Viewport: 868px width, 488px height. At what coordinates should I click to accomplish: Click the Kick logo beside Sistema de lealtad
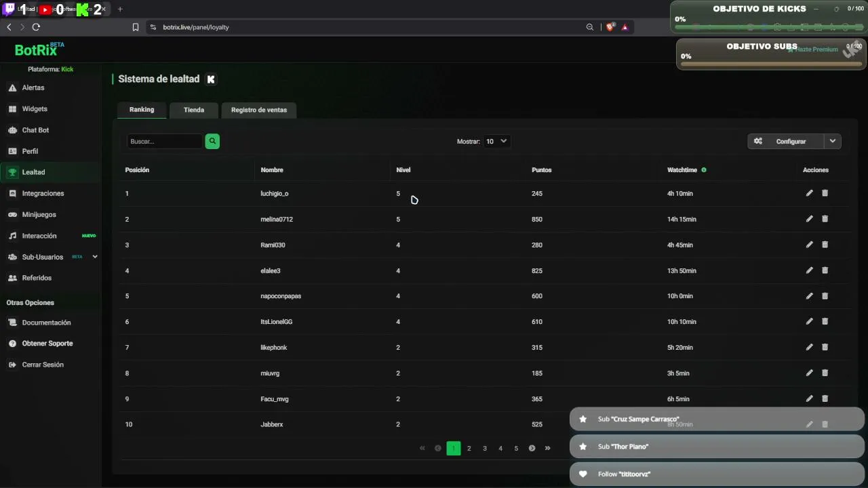coord(211,79)
